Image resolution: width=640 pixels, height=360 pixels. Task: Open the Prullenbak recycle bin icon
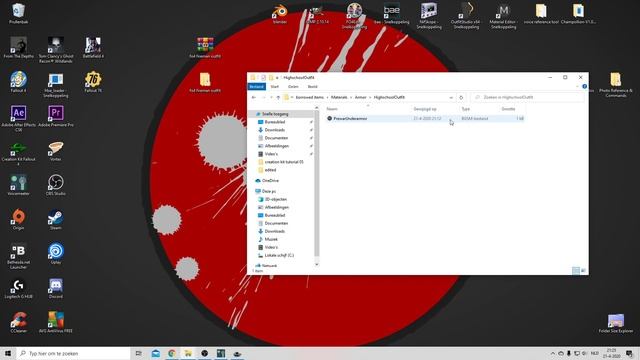point(18,13)
